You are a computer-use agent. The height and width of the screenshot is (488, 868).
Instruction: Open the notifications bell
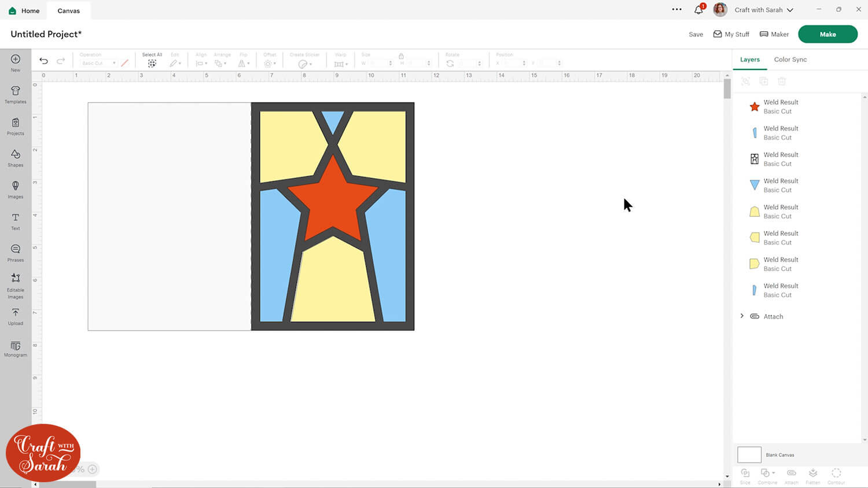coord(698,10)
